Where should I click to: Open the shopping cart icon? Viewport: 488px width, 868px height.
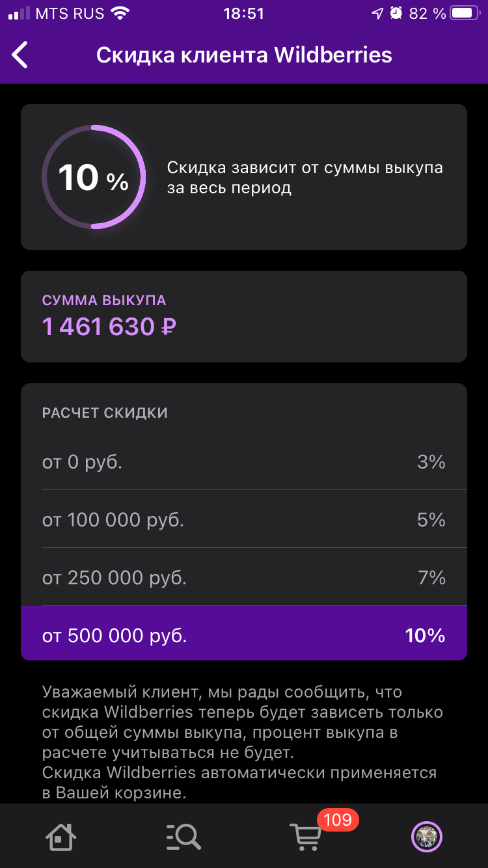306,837
